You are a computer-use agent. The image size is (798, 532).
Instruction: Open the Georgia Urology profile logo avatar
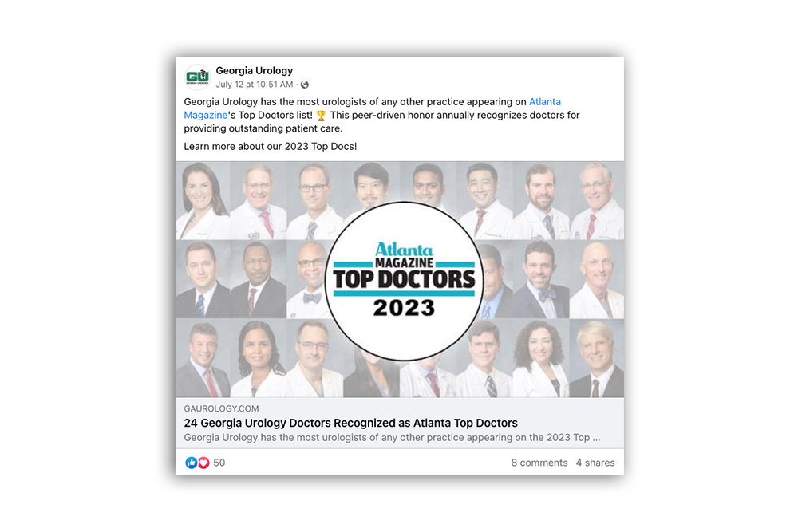pos(197,77)
